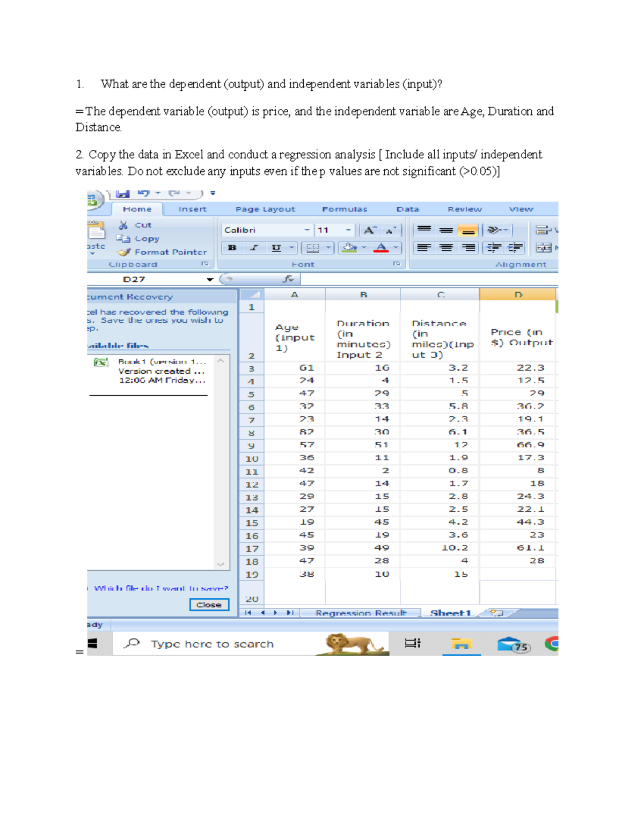Toggle Bold formatting
The height and width of the screenshot is (834, 644).
pyautogui.click(x=232, y=248)
